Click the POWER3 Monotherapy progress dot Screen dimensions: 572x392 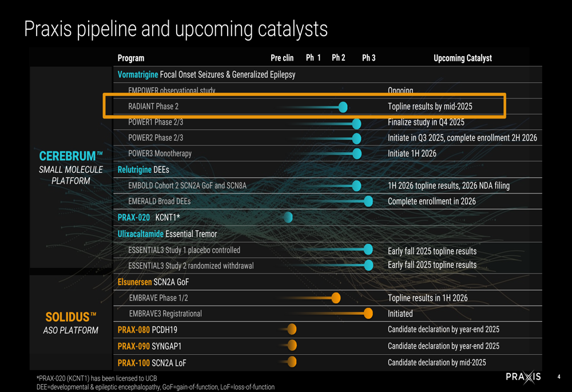click(357, 154)
